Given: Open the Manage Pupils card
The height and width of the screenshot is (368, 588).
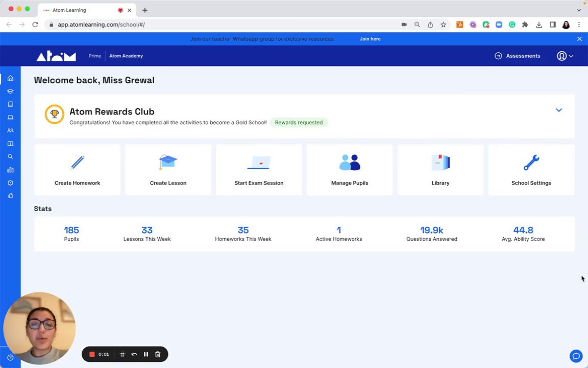Looking at the screenshot, I should [x=350, y=170].
